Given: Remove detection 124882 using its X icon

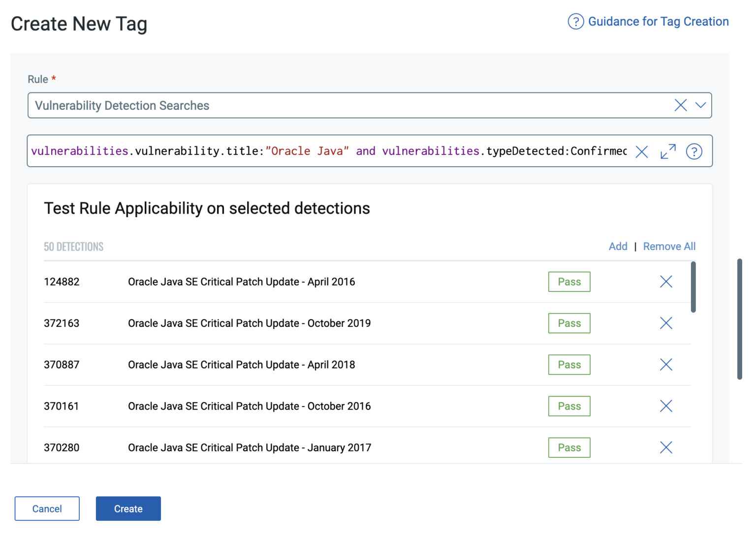Looking at the screenshot, I should point(665,282).
